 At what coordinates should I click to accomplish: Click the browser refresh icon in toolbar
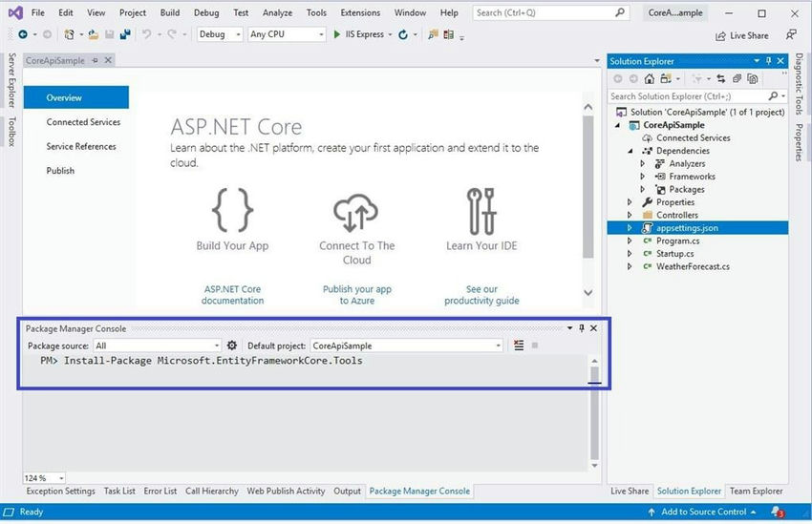[x=403, y=34]
